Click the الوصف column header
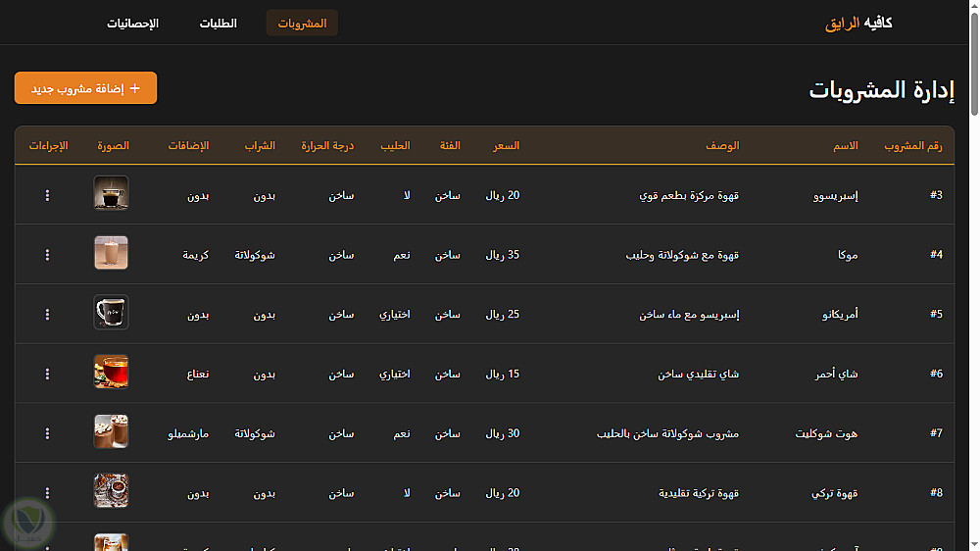 (x=722, y=146)
